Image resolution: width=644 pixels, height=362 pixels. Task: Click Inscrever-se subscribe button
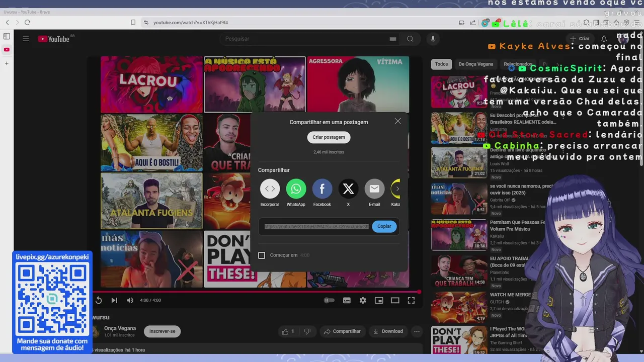162,331
